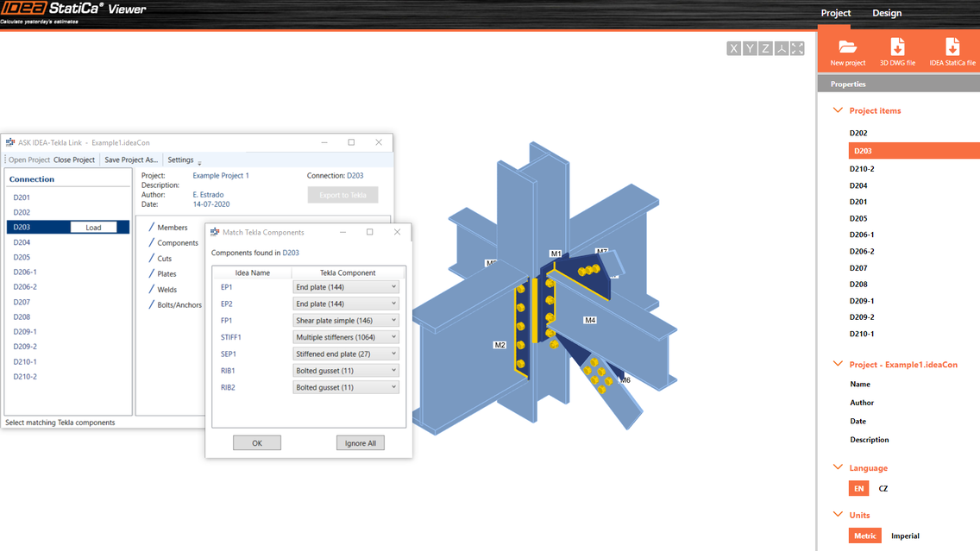The image size is (980, 551).
Task: Switch to the Project tab
Action: click(836, 13)
